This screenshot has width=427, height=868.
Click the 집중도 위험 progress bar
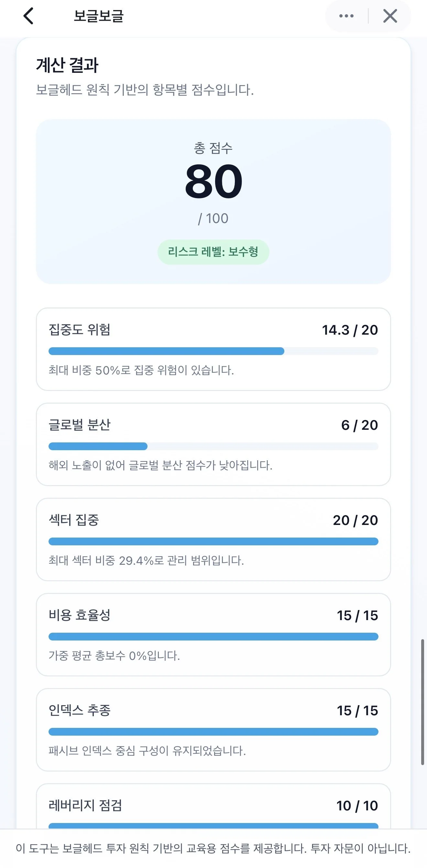[x=213, y=351]
